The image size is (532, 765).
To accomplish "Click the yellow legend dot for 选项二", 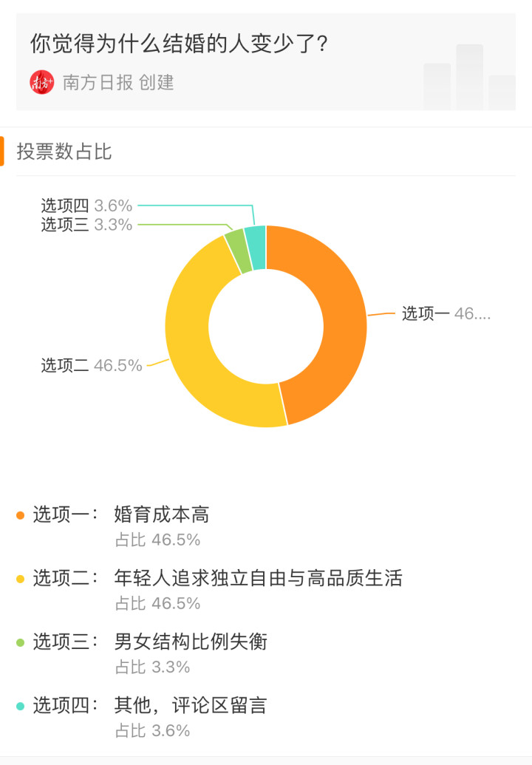I will pyautogui.click(x=21, y=579).
